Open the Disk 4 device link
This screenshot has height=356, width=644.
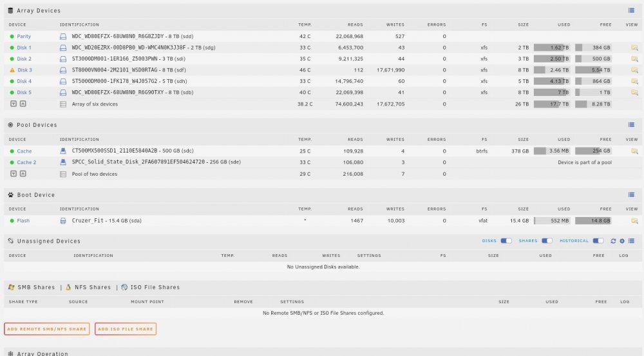click(24, 81)
